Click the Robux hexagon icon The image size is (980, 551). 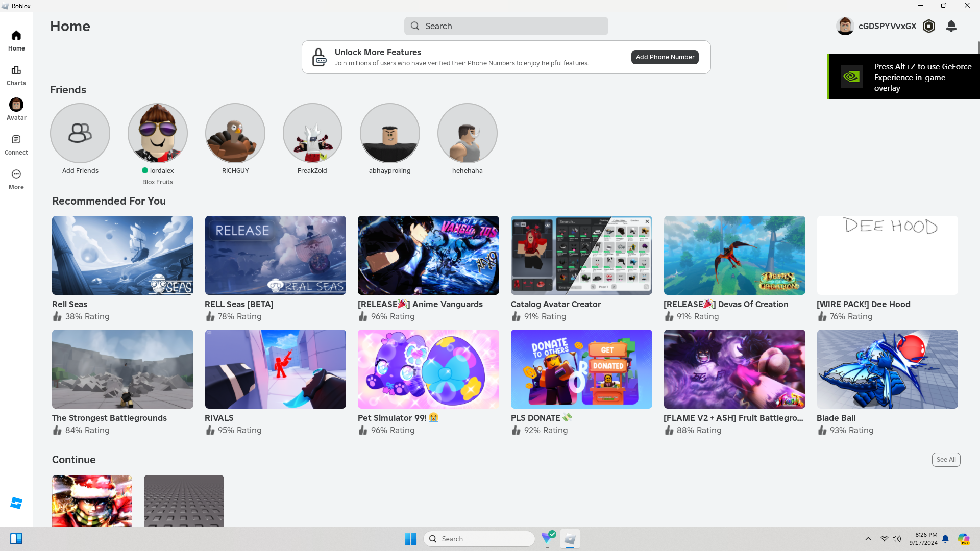[x=929, y=26]
